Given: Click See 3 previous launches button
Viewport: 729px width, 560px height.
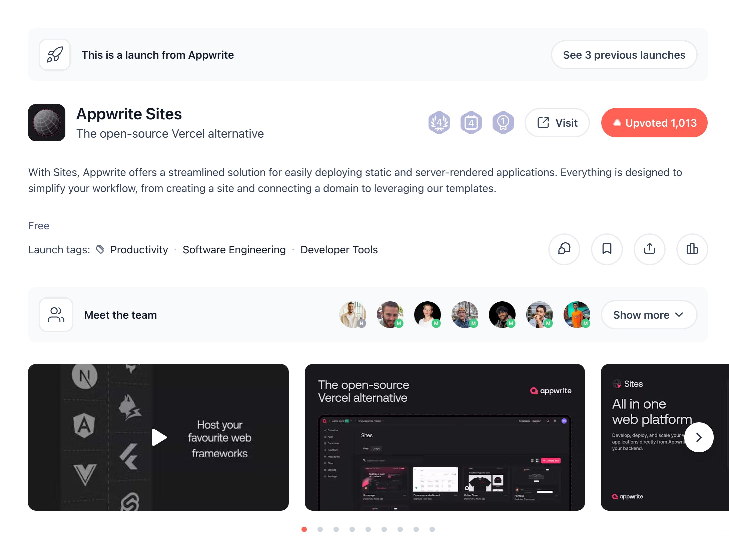Looking at the screenshot, I should [624, 55].
